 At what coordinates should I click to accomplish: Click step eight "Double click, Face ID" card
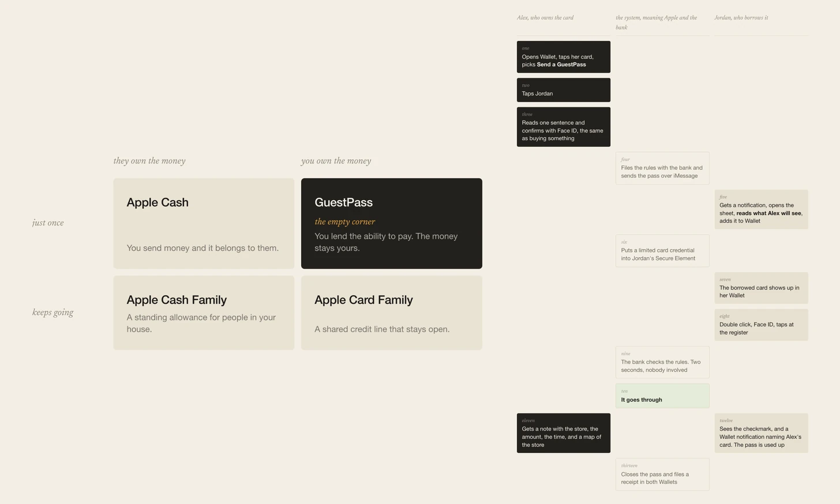click(x=762, y=325)
